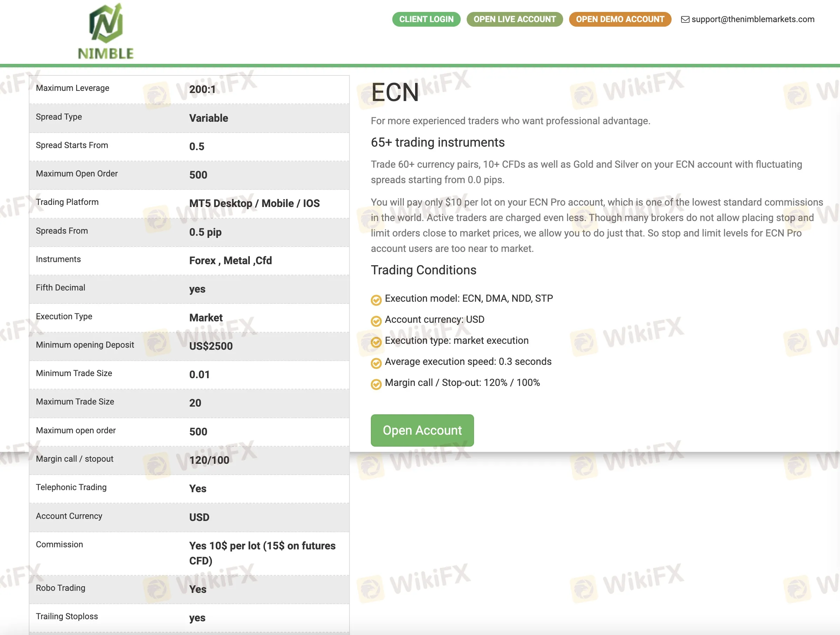Click the 65+ trading instruments heading
Screen dimensions: 840x635
(438, 142)
